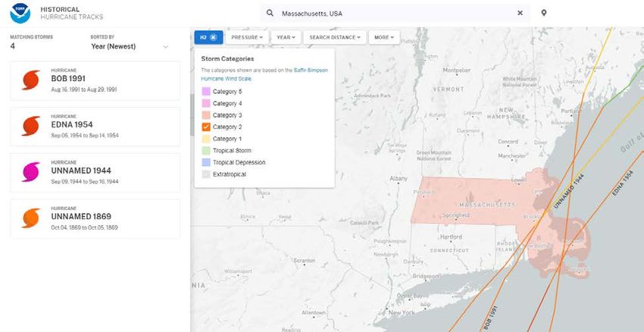Click the EDNA 1954 track label on map
The image size is (644, 332).
coord(623,183)
